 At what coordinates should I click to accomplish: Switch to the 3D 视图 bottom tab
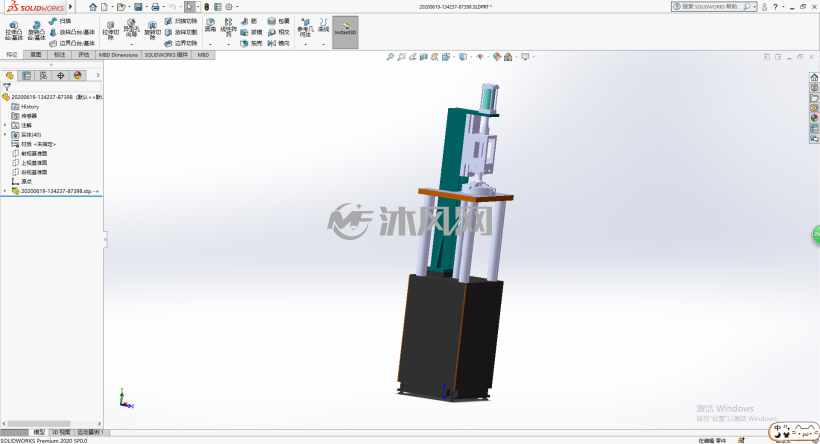pos(61,432)
